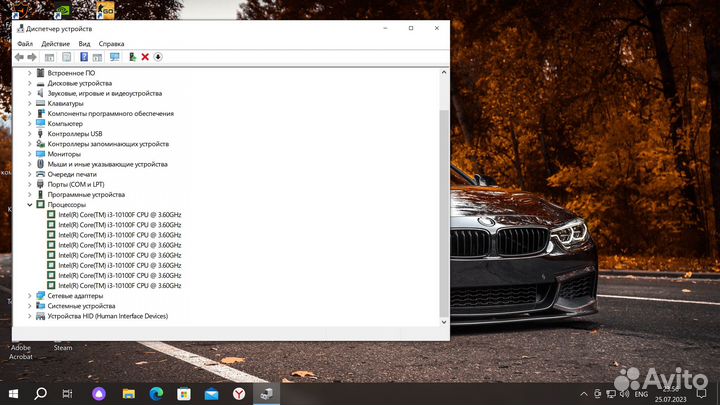The image size is (720, 405).
Task: Click the update driver icon with green arrow
Action: coord(132,57)
